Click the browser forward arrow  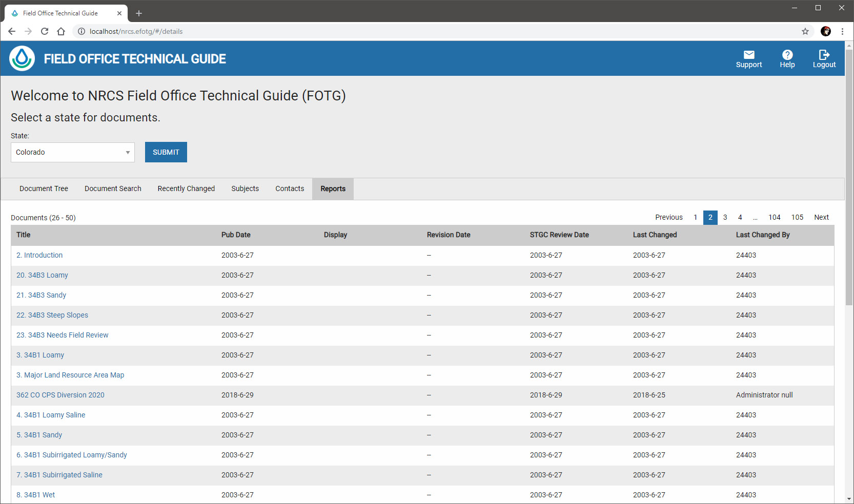(28, 31)
